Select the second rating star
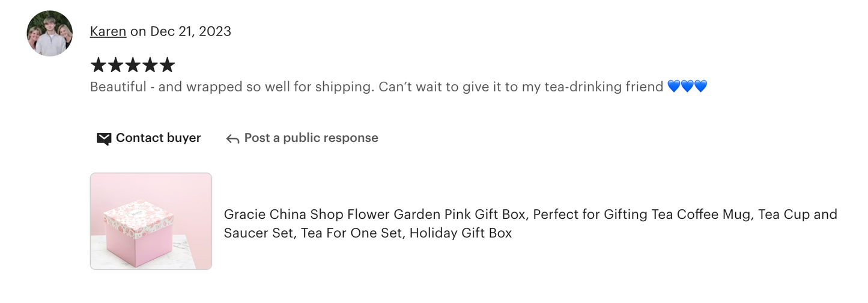Image resolution: width=868 pixels, height=303 pixels. 115,65
